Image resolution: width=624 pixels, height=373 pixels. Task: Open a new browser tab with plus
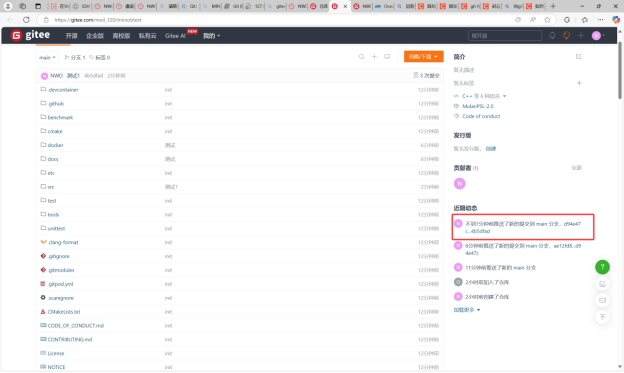(553, 6)
